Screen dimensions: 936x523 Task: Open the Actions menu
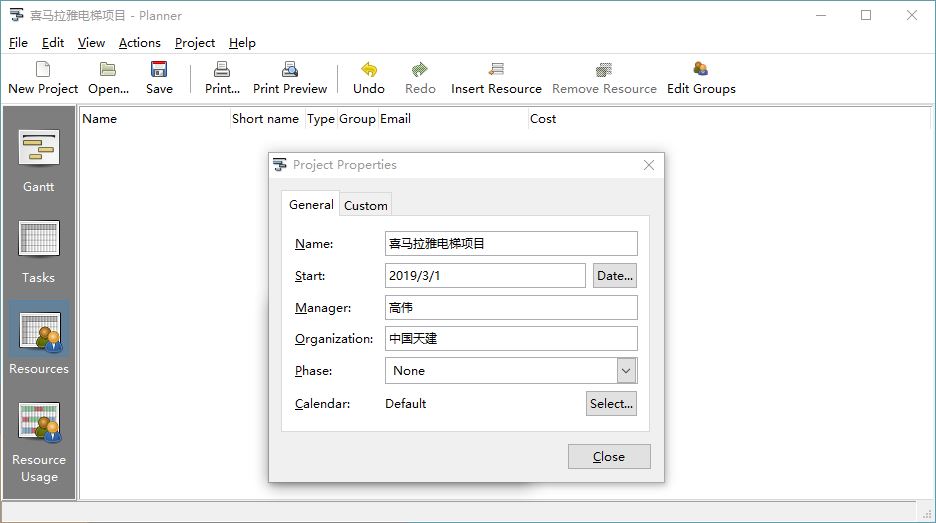tap(140, 43)
